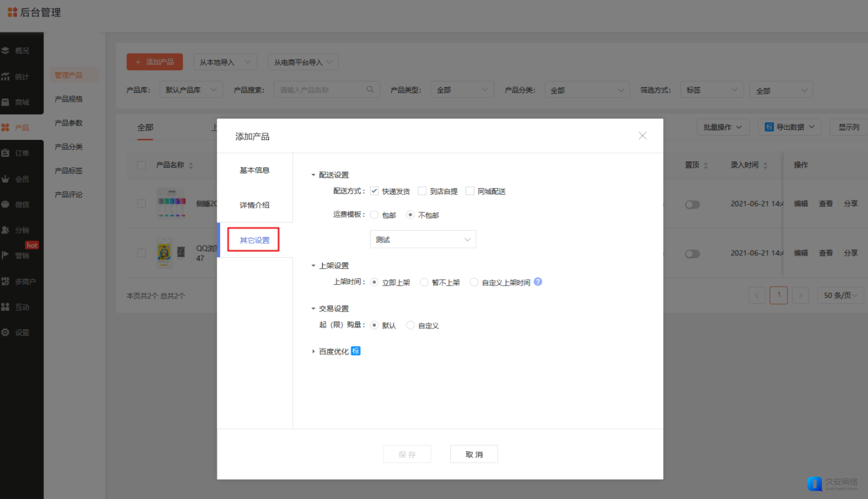Click the 微信 sidebar icon
The height and width of the screenshot is (499, 868).
click(5, 205)
